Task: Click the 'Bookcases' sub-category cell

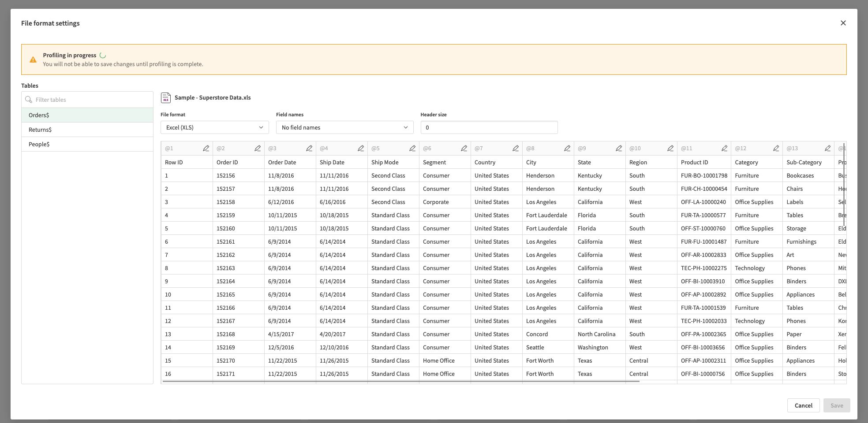Action: click(808, 175)
